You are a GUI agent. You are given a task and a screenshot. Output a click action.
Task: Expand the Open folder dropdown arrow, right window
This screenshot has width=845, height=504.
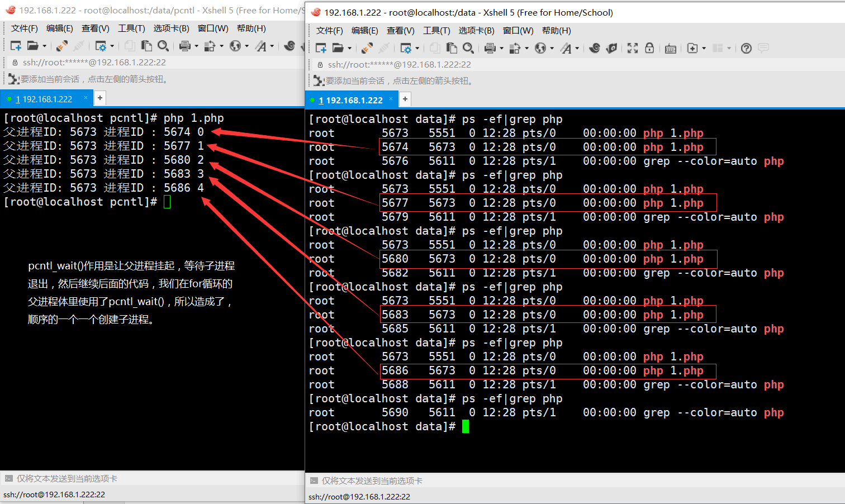coord(350,49)
